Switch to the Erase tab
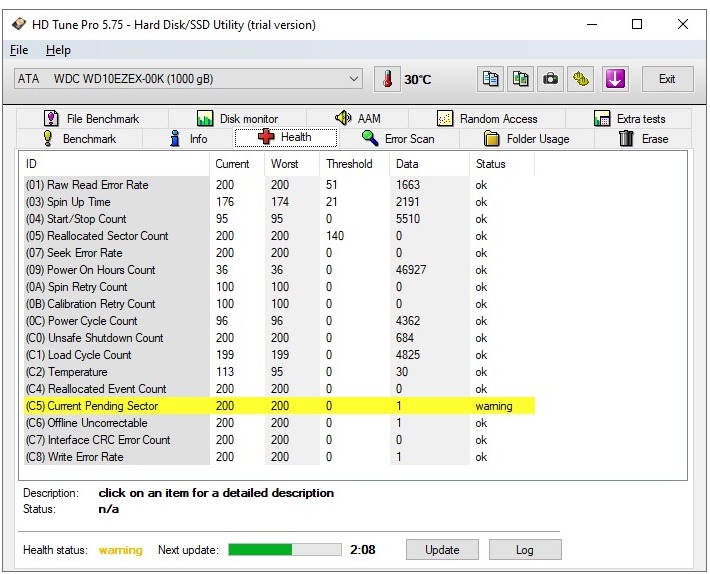This screenshot has height=574, width=710. 643,139
